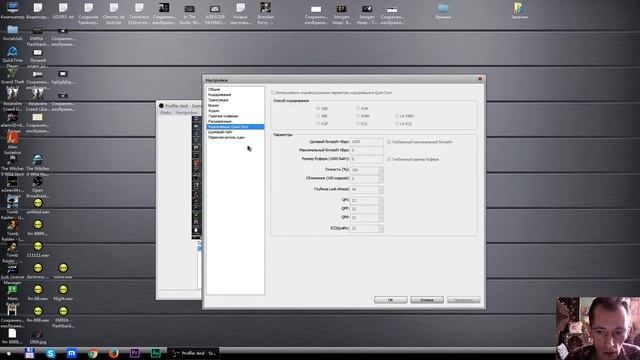Switch to OBS taskbar window button
The image size is (640, 360).
click(x=193, y=353)
